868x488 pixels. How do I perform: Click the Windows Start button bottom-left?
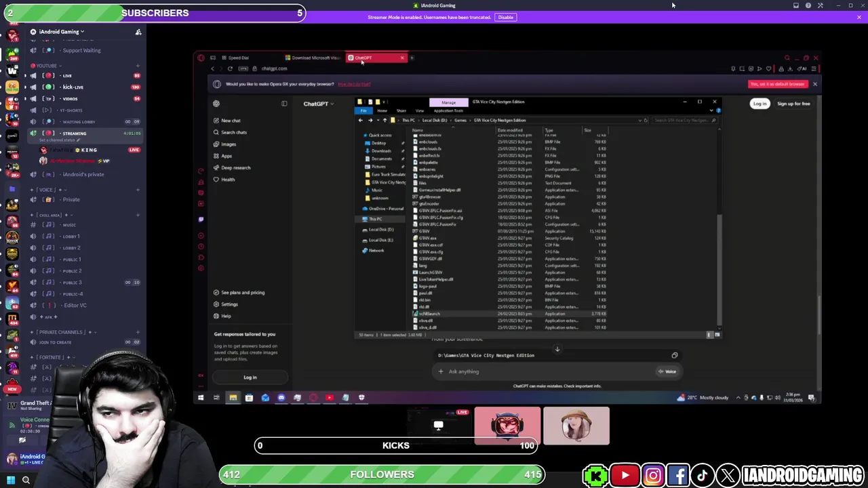tap(10, 481)
